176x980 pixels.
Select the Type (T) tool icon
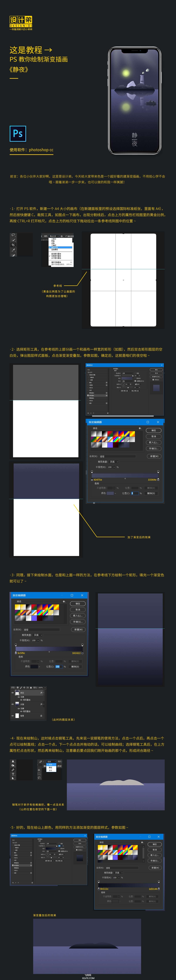pos(13,774)
